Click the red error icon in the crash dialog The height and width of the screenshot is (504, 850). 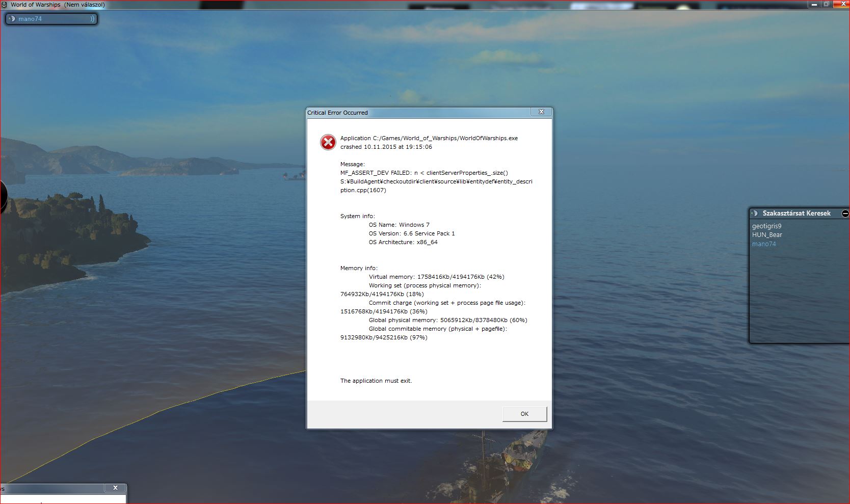[328, 142]
